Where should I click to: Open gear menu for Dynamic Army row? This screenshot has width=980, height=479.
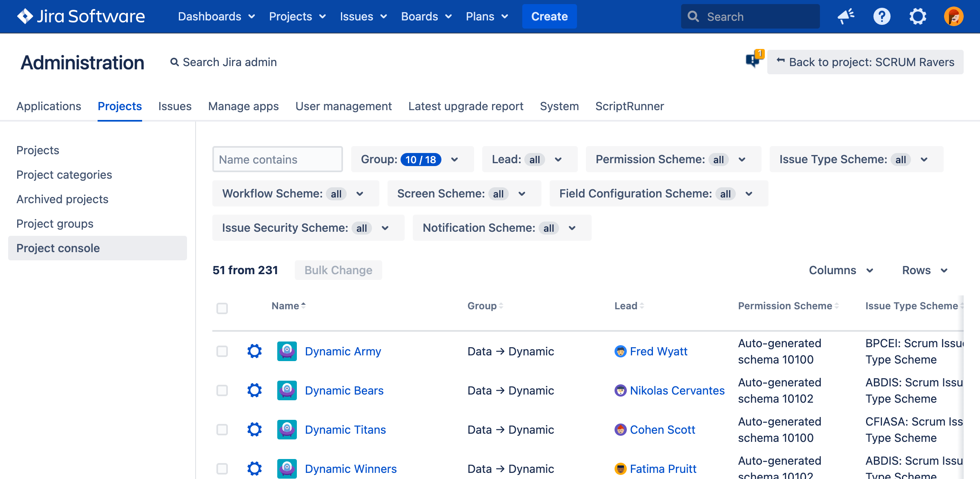tap(254, 351)
